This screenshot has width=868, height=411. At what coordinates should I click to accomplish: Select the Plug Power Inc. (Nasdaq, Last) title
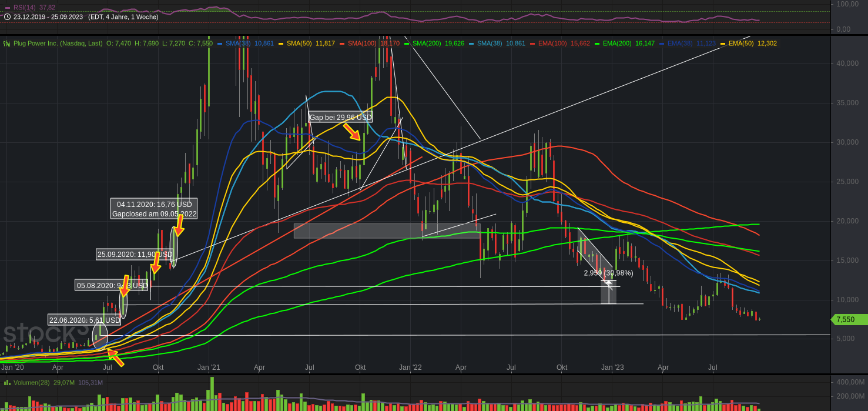pyautogui.click(x=58, y=44)
